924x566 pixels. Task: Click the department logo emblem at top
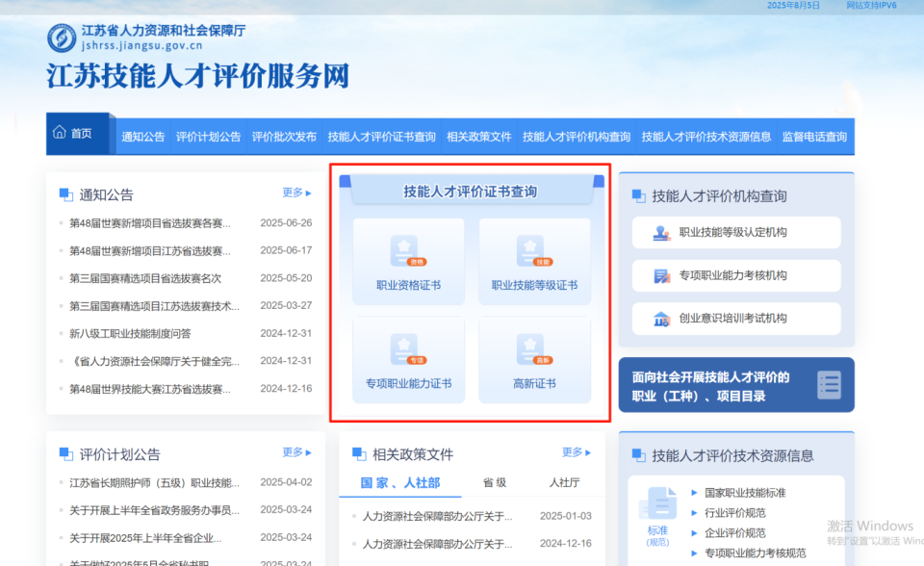click(62, 39)
